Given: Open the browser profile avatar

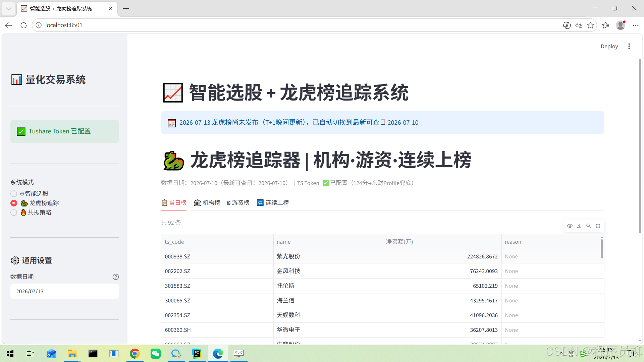Looking at the screenshot, I should 621,25.
